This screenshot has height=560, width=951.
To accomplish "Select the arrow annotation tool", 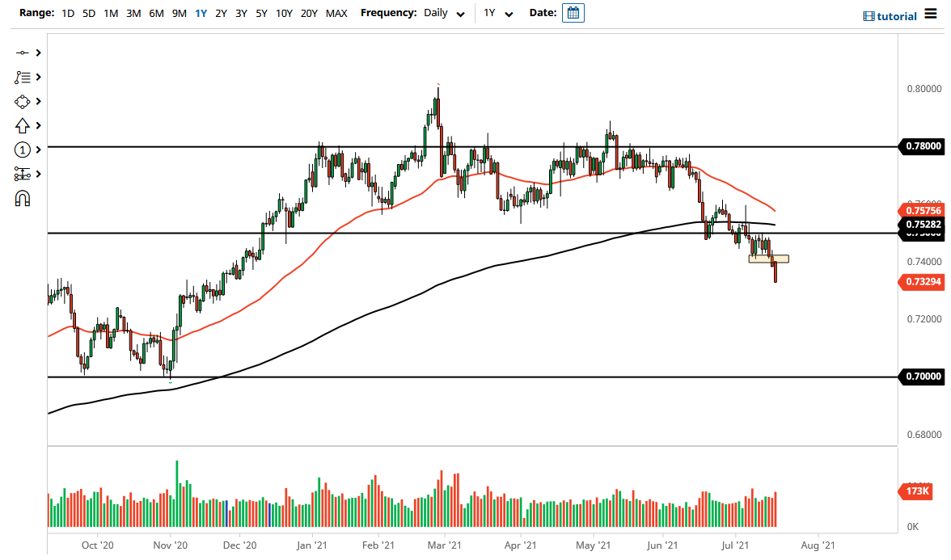I will [23, 125].
